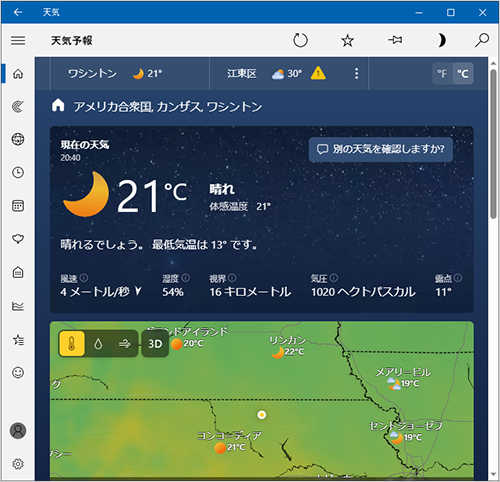
Task: Open the historical weather chart icon
Action: (x=18, y=306)
